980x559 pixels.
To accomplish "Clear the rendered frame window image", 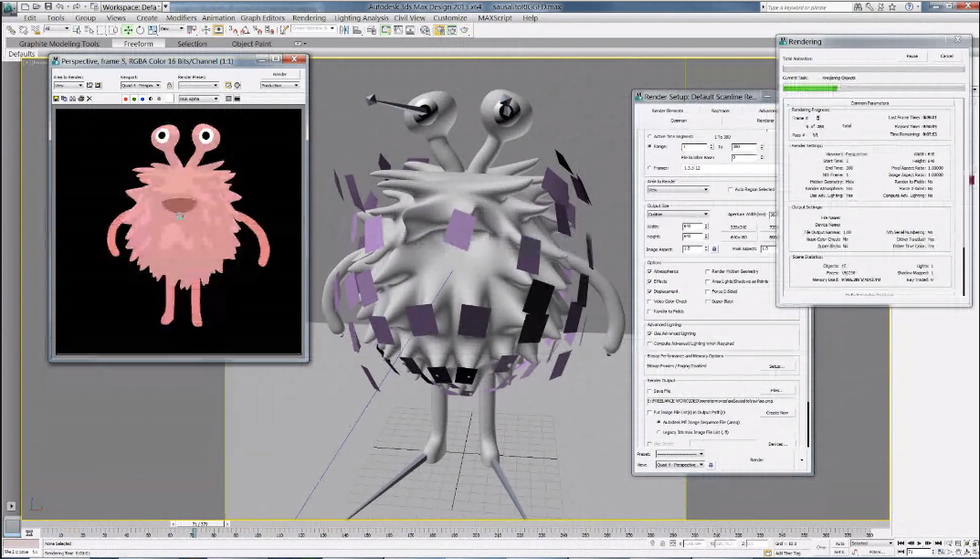I will click(90, 99).
